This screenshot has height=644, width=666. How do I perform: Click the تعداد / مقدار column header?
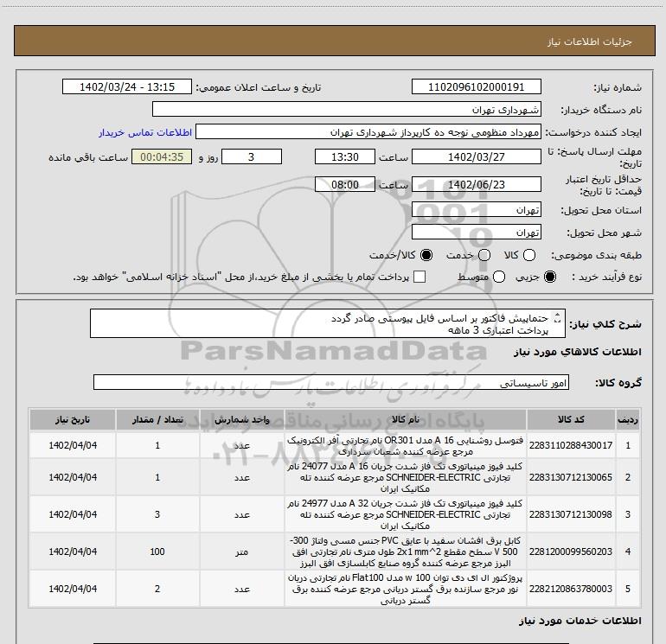pyautogui.click(x=157, y=419)
